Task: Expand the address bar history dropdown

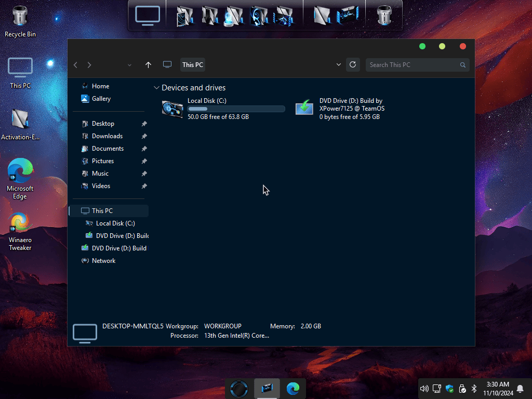Action: (339, 64)
